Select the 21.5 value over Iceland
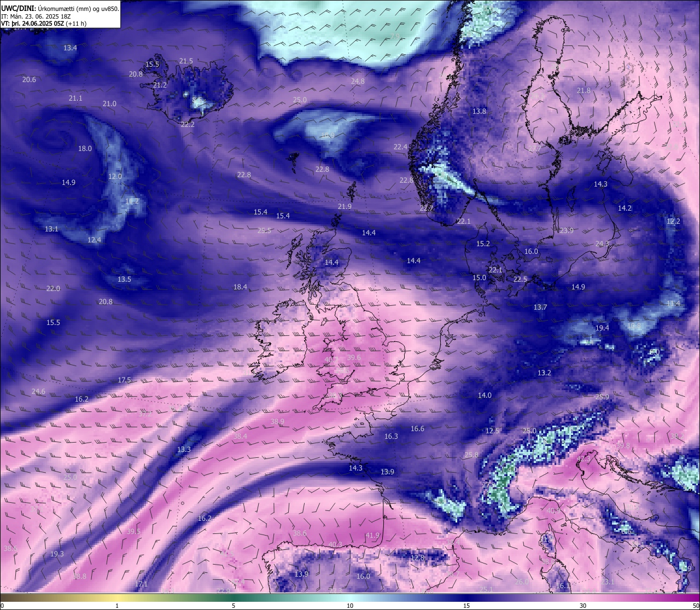The height and width of the screenshot is (610, 700). click(x=186, y=61)
